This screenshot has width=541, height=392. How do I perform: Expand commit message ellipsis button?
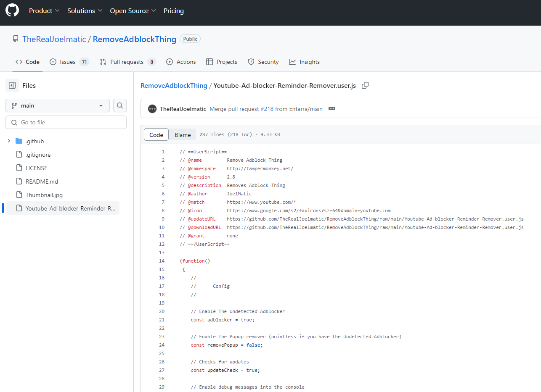pyautogui.click(x=332, y=109)
